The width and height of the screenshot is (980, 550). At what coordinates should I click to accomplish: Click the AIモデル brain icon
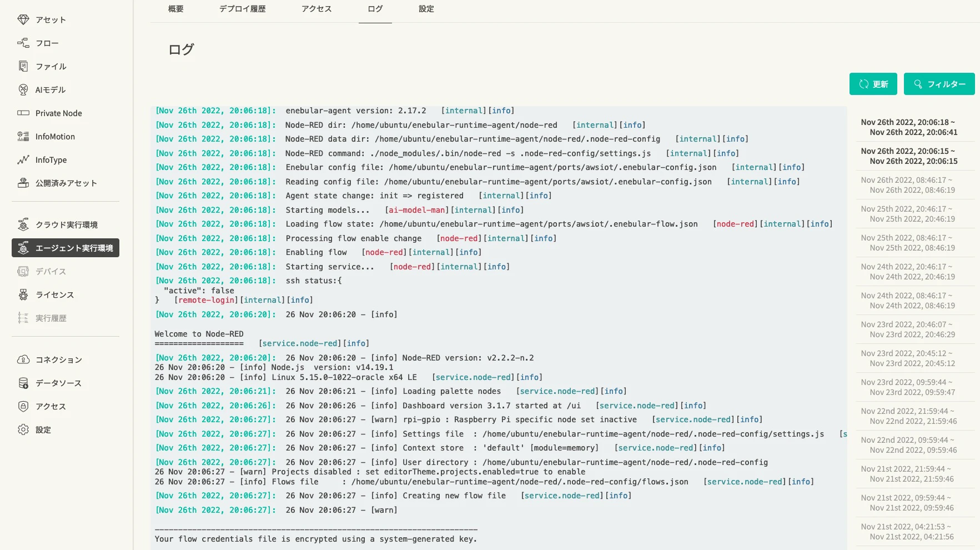click(x=23, y=89)
